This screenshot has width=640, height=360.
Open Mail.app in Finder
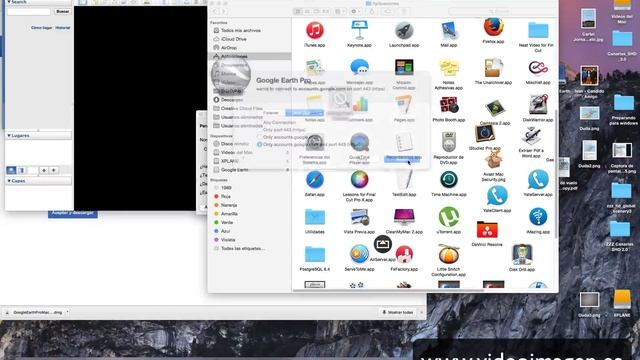point(449,31)
